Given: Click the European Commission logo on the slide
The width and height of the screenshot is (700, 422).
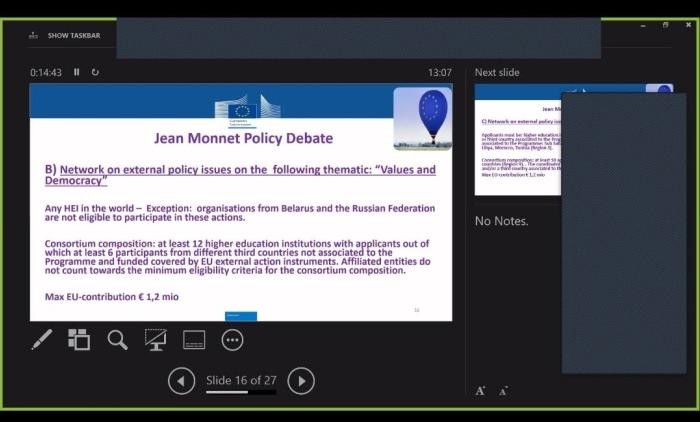Looking at the screenshot, I should tap(241, 110).
